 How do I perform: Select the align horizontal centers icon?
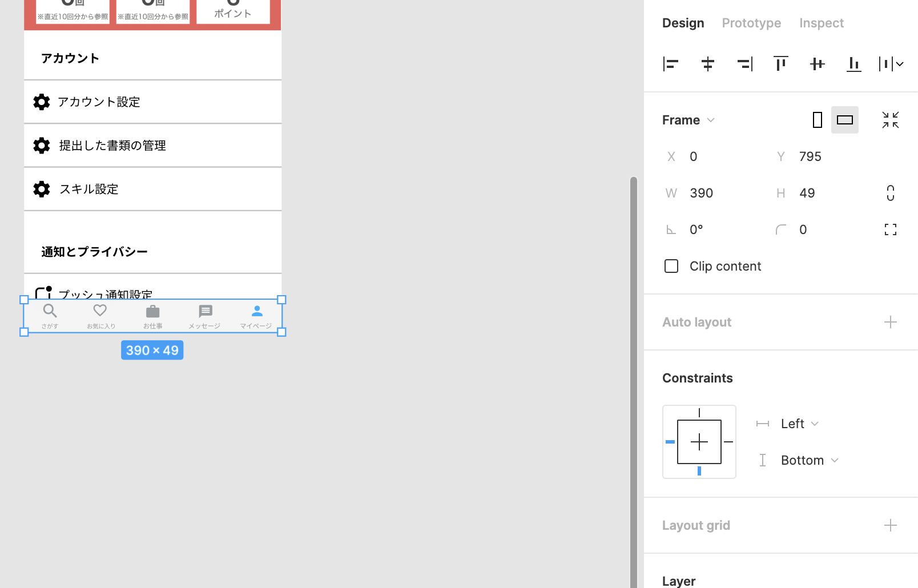(707, 64)
